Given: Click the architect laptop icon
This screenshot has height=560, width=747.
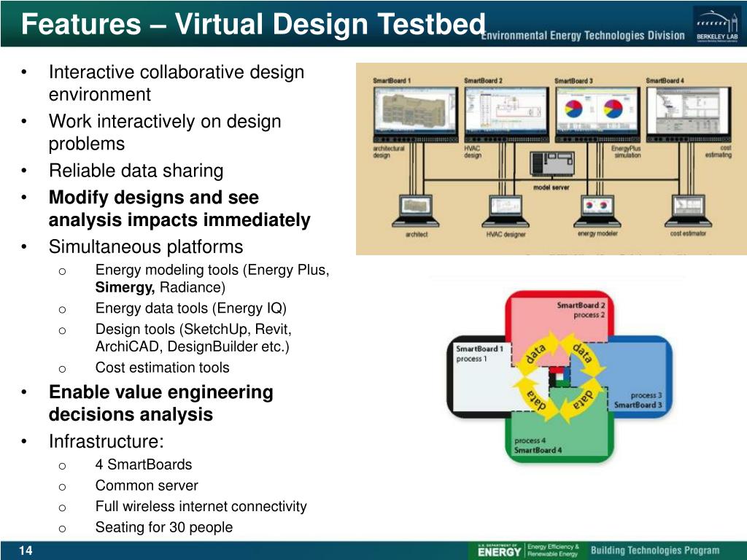Looking at the screenshot, I should (x=415, y=211).
